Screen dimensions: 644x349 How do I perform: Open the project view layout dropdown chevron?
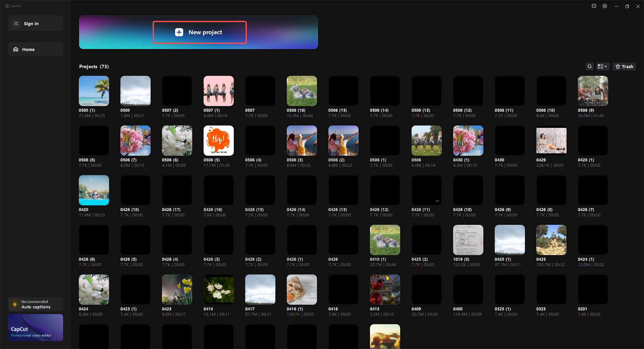(605, 66)
